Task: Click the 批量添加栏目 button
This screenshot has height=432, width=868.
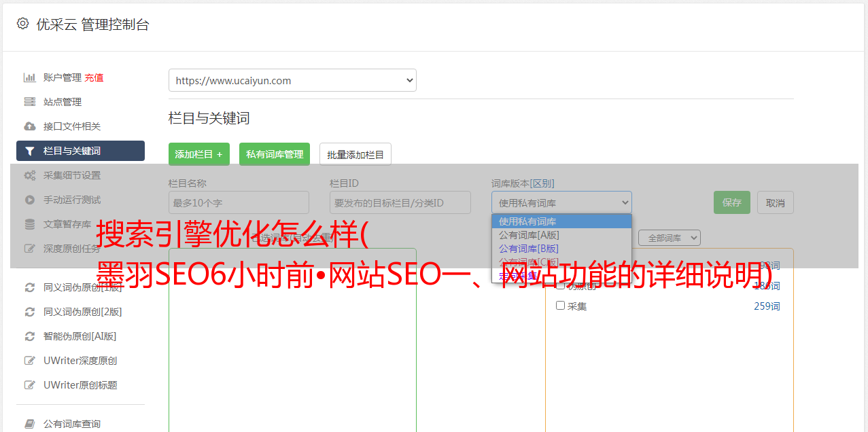Action: pyautogui.click(x=355, y=154)
